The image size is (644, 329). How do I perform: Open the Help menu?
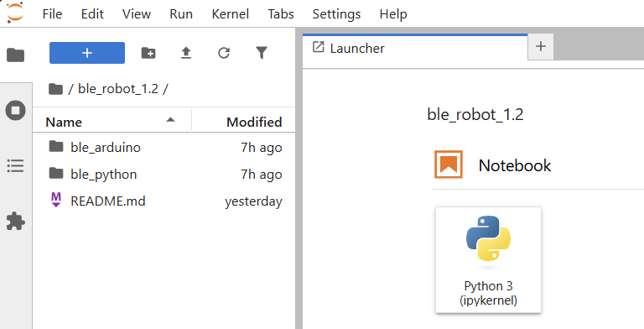393,14
